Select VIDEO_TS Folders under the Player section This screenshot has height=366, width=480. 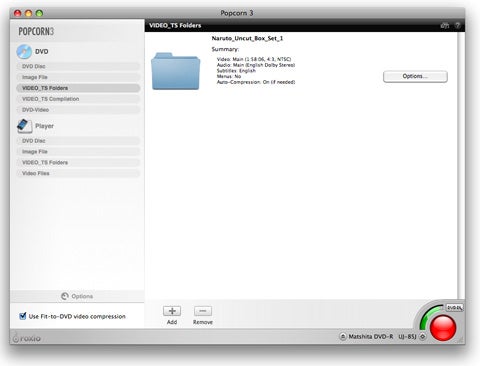point(78,162)
